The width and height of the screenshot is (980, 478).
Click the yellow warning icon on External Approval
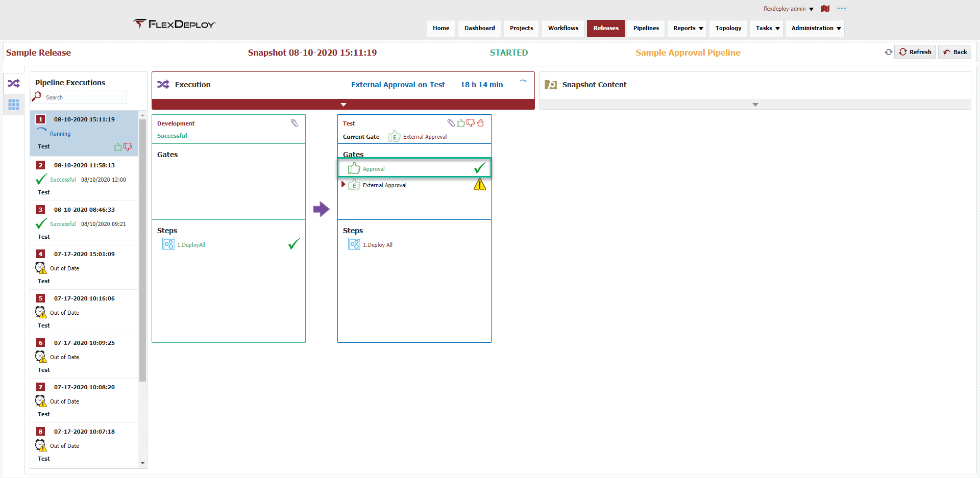point(480,184)
